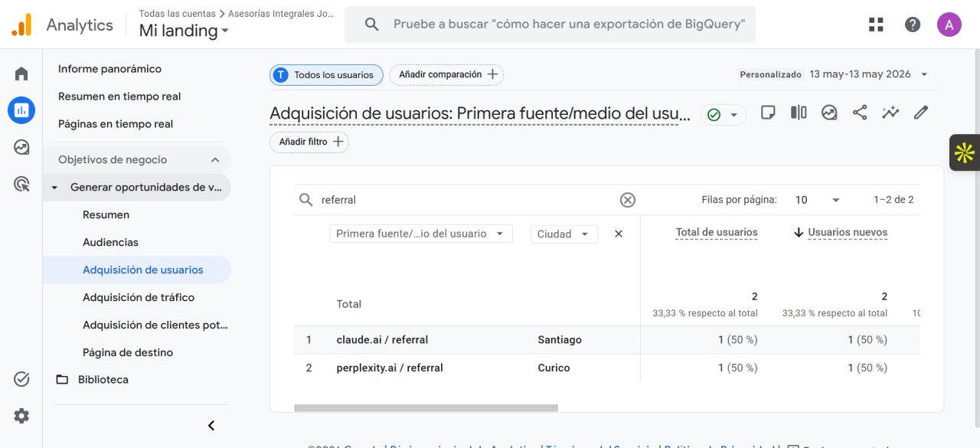Open the edit comparisons columns icon
This screenshot has width=980, height=448.
pos(799,113)
